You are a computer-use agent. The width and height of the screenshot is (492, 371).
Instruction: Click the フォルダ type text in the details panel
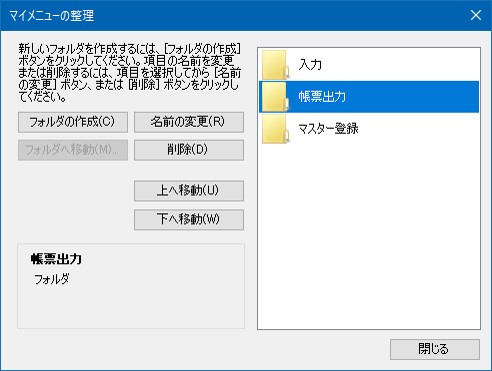point(52,279)
